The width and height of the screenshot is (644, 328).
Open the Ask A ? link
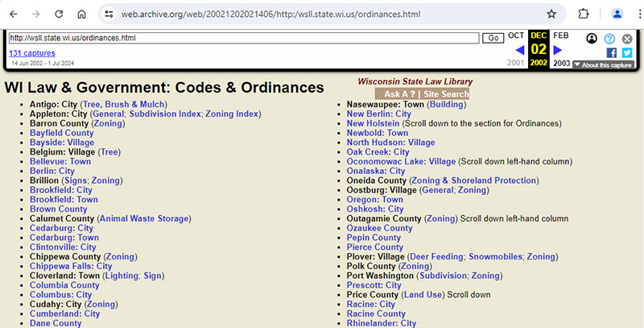point(399,94)
